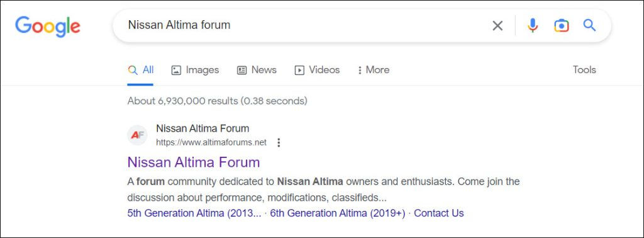Click the result snippet about forum community
644x238 pixels.
click(323, 190)
